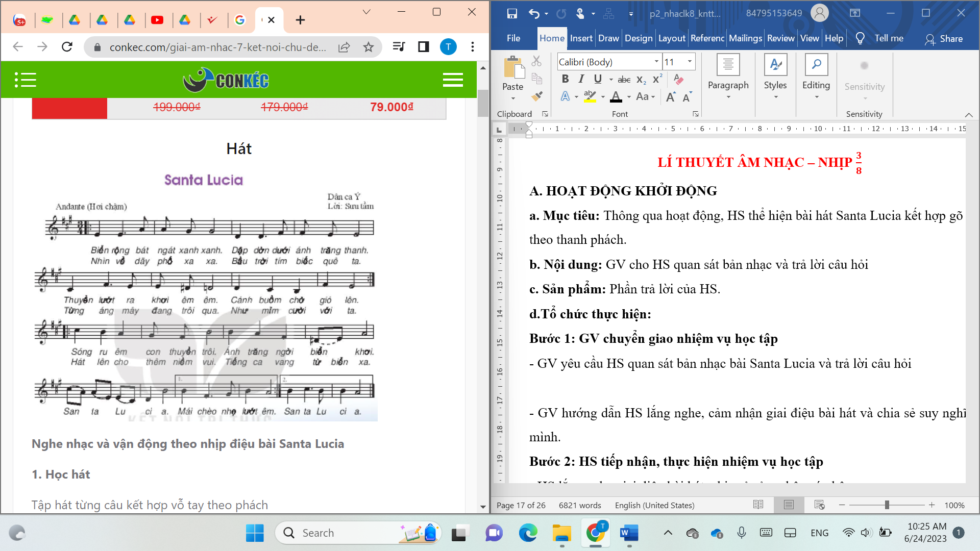The image size is (980, 551).
Task: Open the Conkec hamburger menu
Action: (453, 80)
